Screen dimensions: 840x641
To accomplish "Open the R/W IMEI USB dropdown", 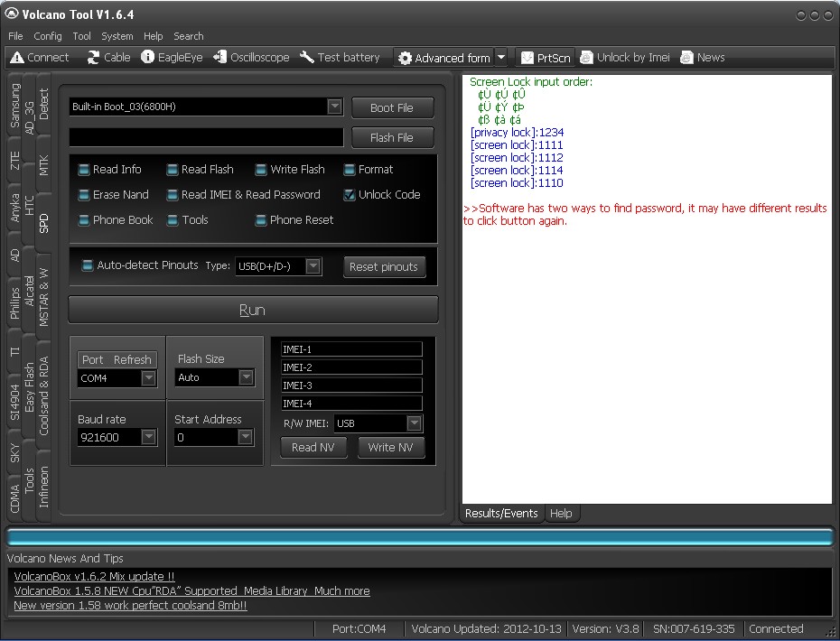I will point(414,423).
